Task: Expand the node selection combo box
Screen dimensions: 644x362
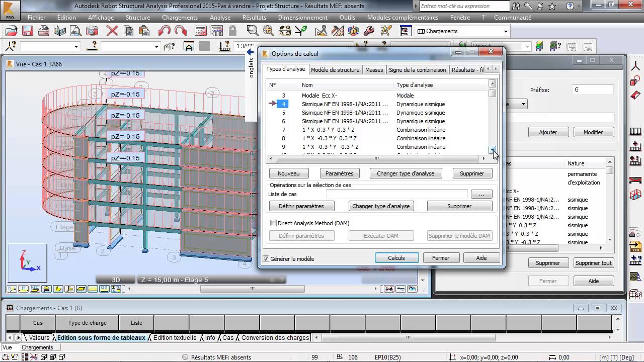Action: tap(76, 46)
